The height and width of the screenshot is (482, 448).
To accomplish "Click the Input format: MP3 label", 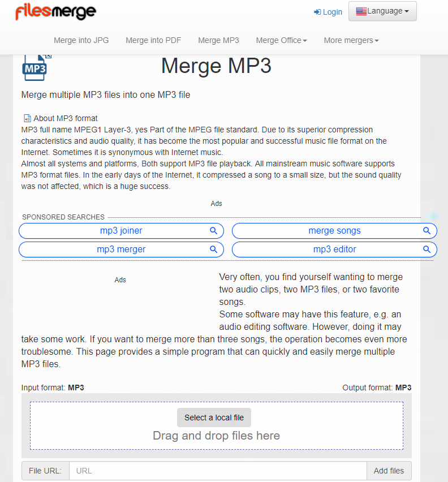I will [53, 388].
